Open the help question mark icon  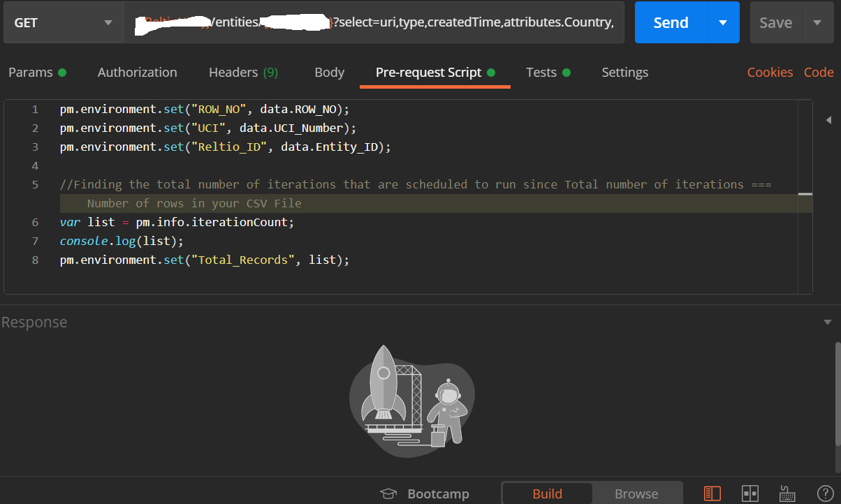(x=825, y=494)
